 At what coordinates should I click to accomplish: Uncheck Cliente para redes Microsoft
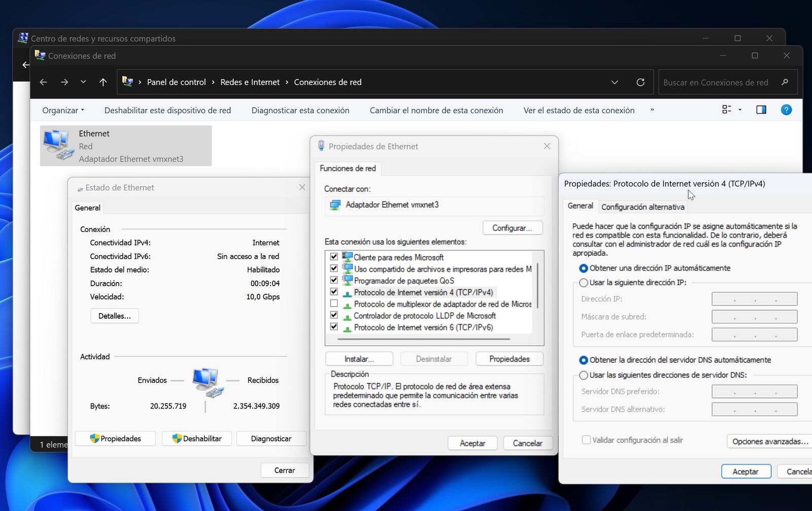pyautogui.click(x=334, y=257)
